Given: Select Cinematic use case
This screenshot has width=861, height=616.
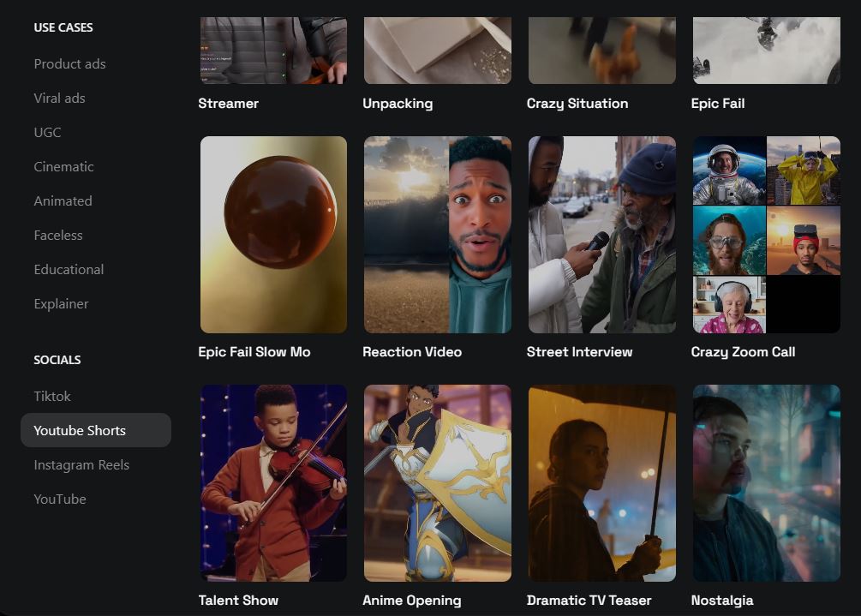Looking at the screenshot, I should [x=63, y=167].
